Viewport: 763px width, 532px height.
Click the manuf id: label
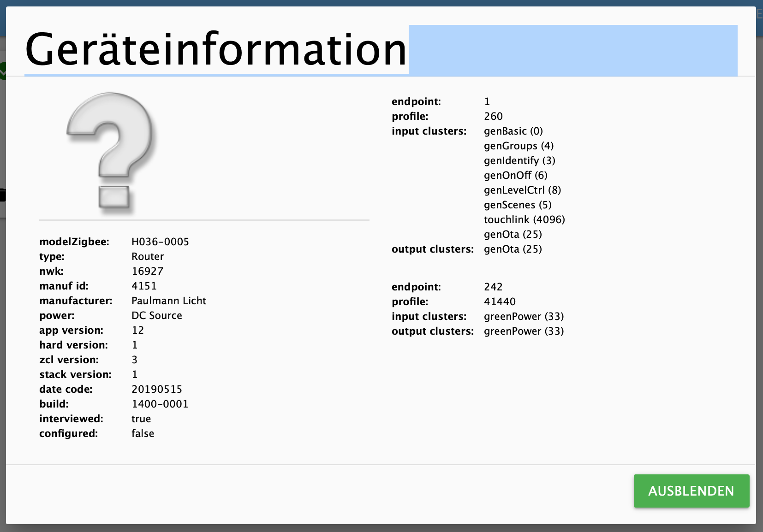64,286
